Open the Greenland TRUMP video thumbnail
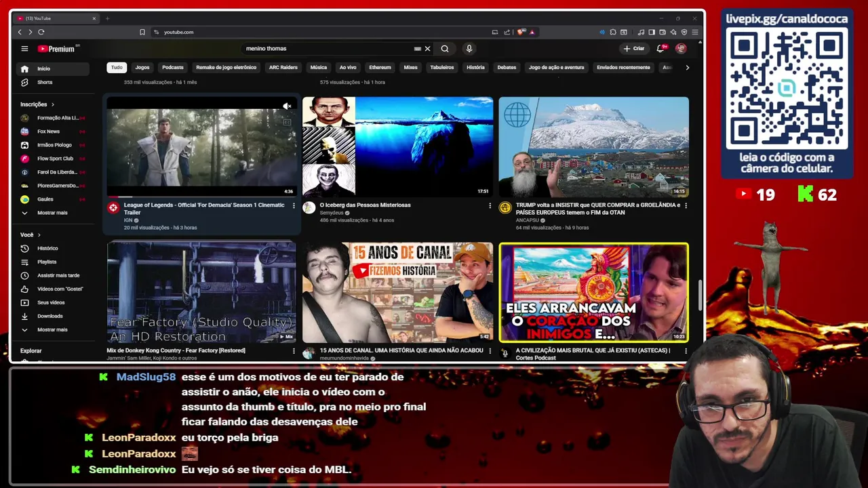The image size is (868, 488). [593, 146]
